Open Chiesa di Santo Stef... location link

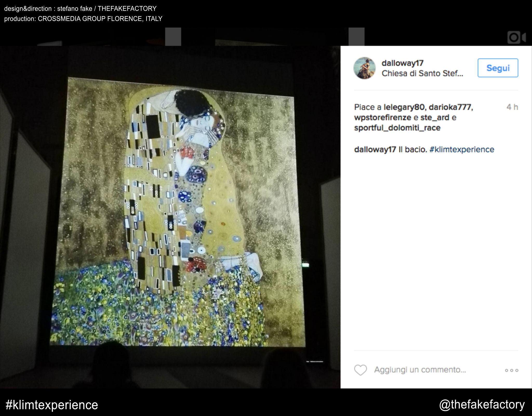[x=422, y=73]
